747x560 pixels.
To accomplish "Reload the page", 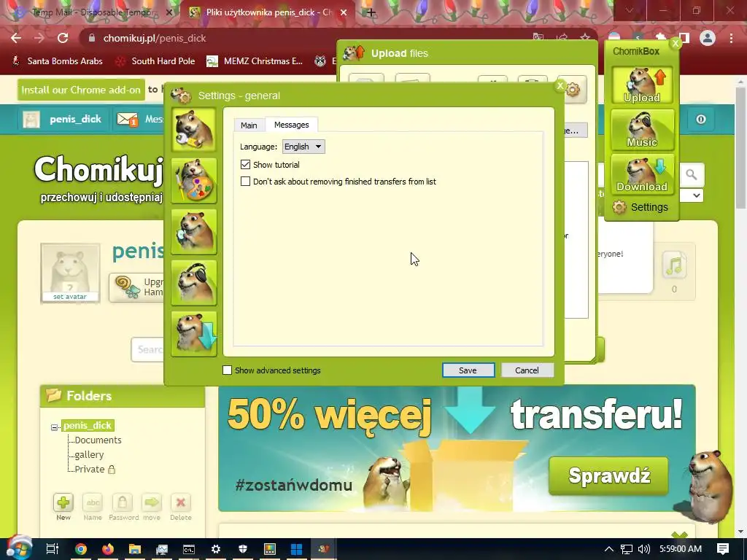I will coord(63,38).
